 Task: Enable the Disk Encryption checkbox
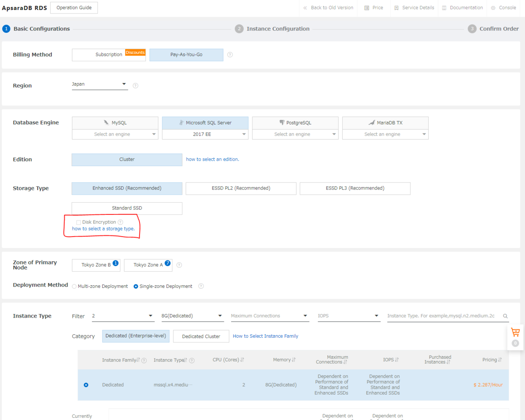(x=79, y=223)
